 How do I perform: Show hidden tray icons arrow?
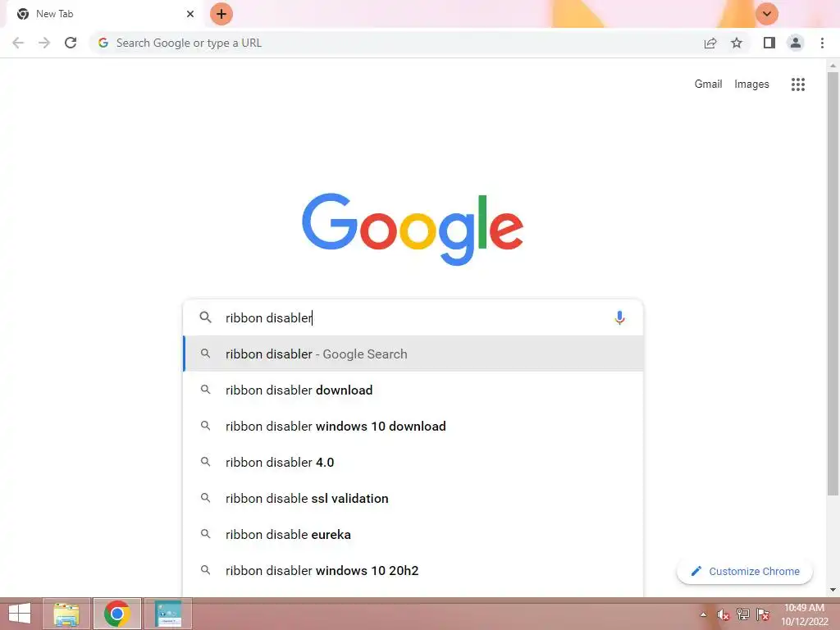pyautogui.click(x=703, y=614)
